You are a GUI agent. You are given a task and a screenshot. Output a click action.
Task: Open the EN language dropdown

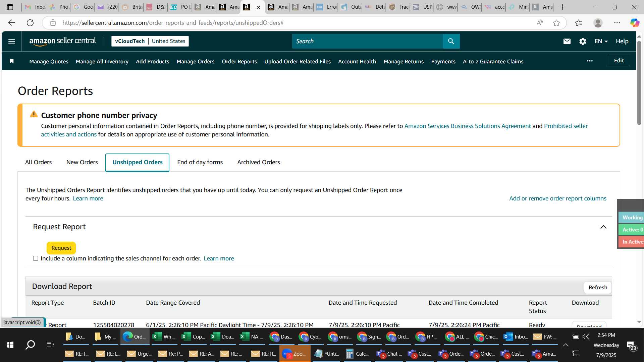(601, 41)
